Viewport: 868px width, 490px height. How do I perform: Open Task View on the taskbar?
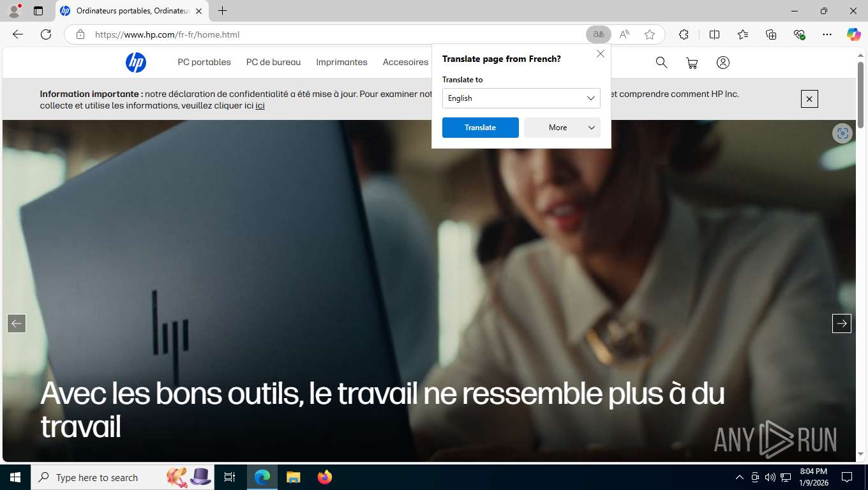point(230,477)
